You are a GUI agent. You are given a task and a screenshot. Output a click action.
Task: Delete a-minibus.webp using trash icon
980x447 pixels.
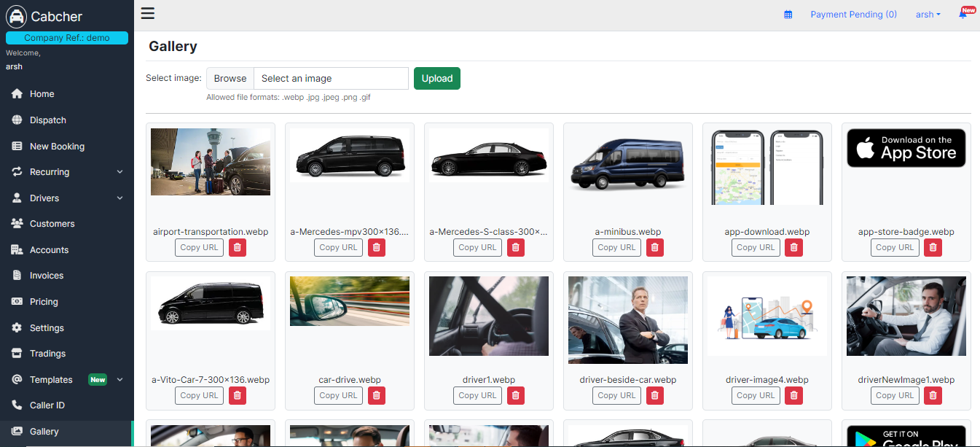pyautogui.click(x=655, y=248)
